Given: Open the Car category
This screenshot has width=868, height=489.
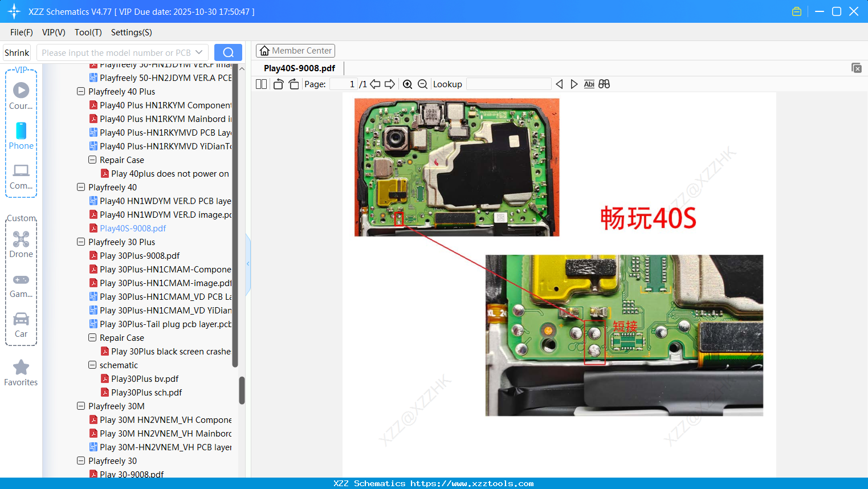Looking at the screenshot, I should tap(21, 325).
